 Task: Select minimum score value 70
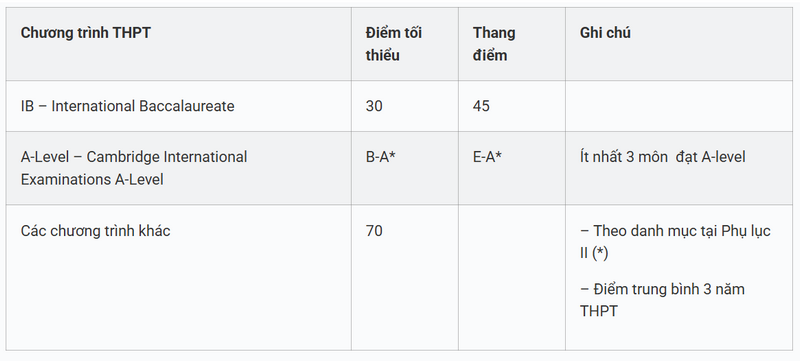click(x=374, y=231)
